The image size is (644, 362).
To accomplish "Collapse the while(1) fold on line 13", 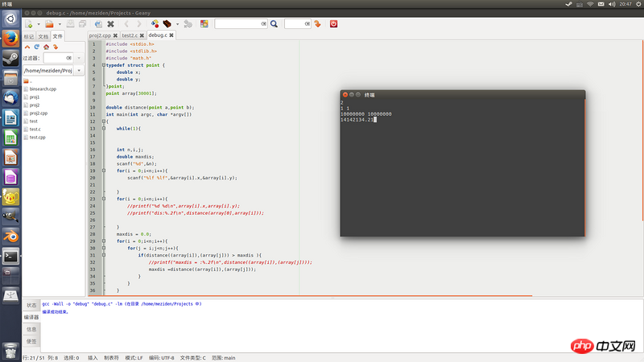I will (x=104, y=129).
